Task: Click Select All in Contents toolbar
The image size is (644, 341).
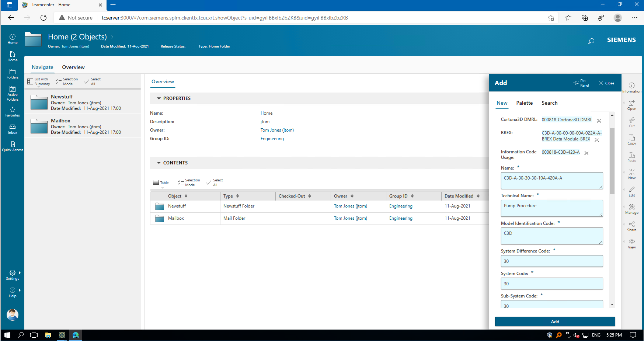Action: pyautogui.click(x=215, y=182)
